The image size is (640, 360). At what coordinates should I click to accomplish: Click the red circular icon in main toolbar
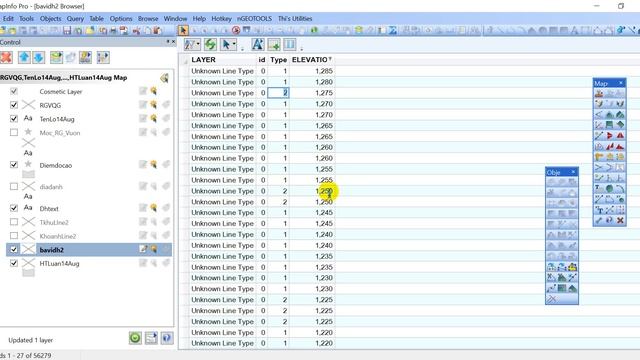pyautogui.click(x=236, y=30)
